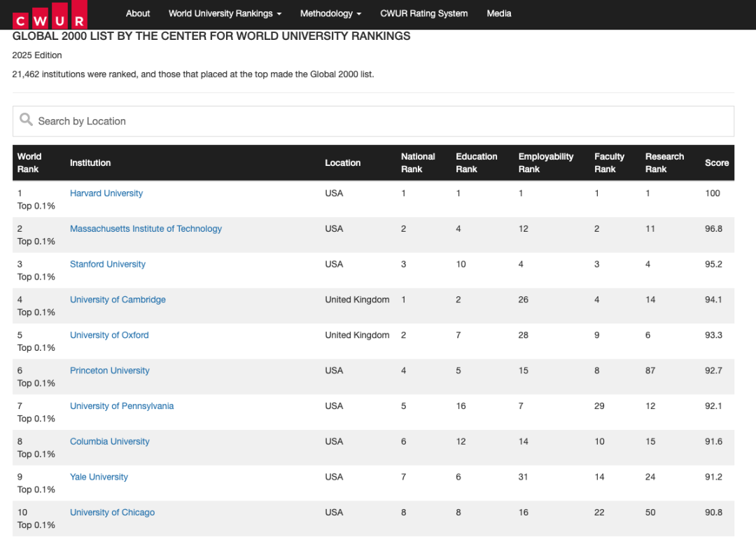Click Oxford's employability rank 28
Image resolution: width=756 pixels, height=542 pixels.
point(523,335)
